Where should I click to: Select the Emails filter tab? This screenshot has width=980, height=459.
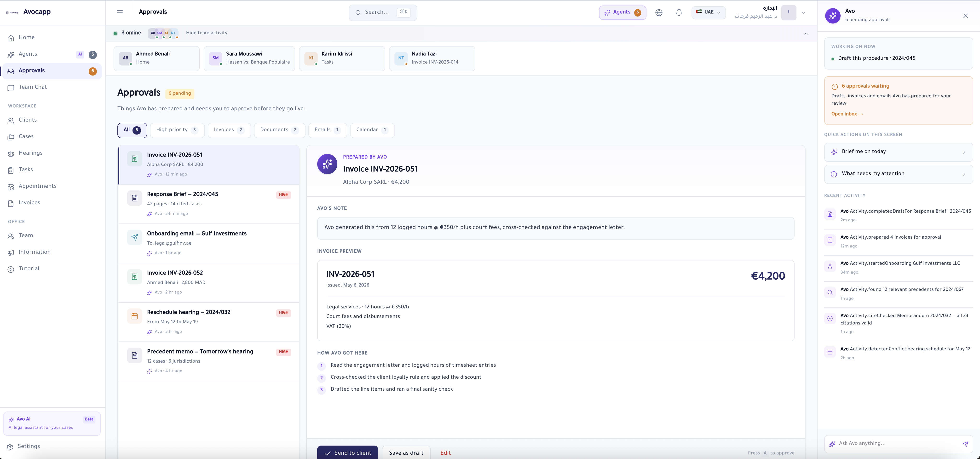[328, 130]
